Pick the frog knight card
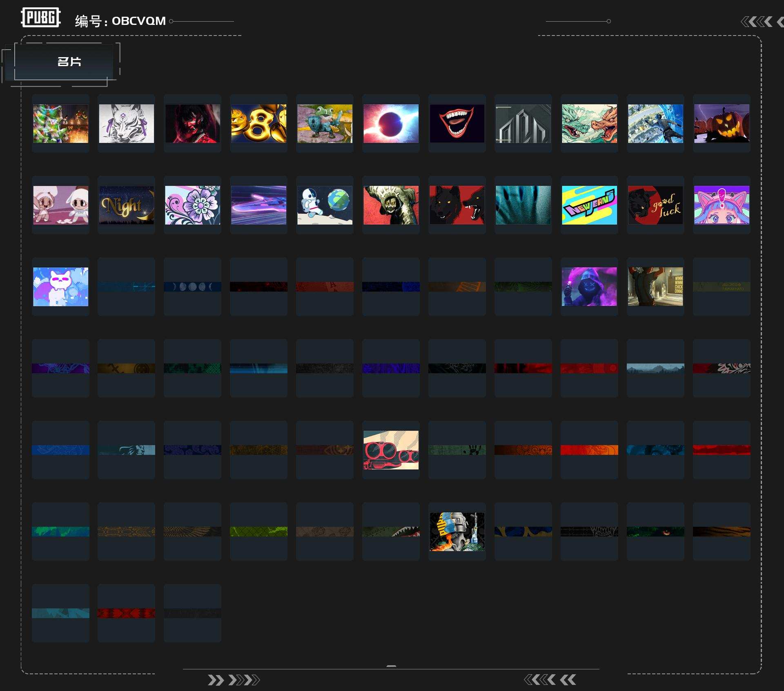 (325, 123)
